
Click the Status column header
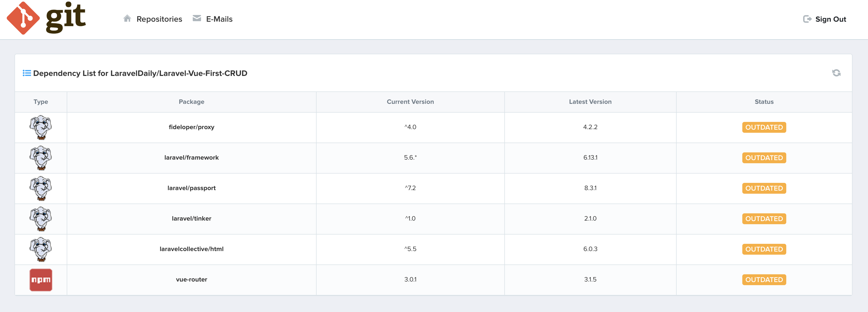(x=764, y=102)
